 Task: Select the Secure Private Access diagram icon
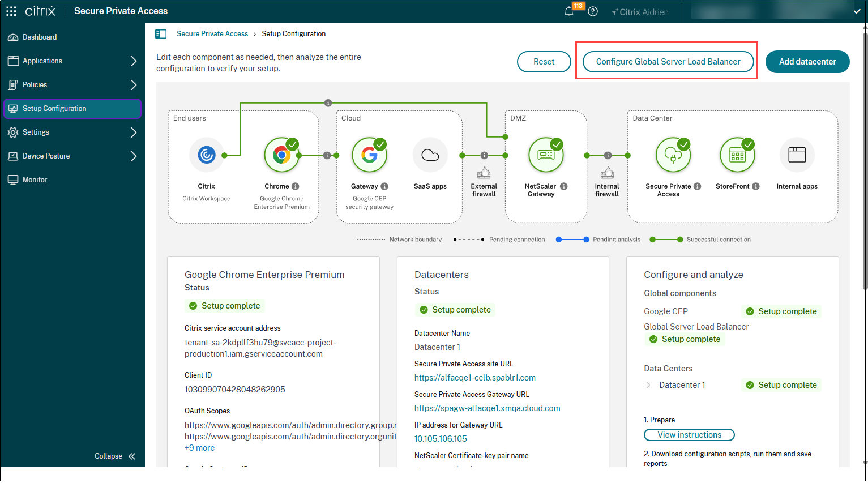[673, 155]
